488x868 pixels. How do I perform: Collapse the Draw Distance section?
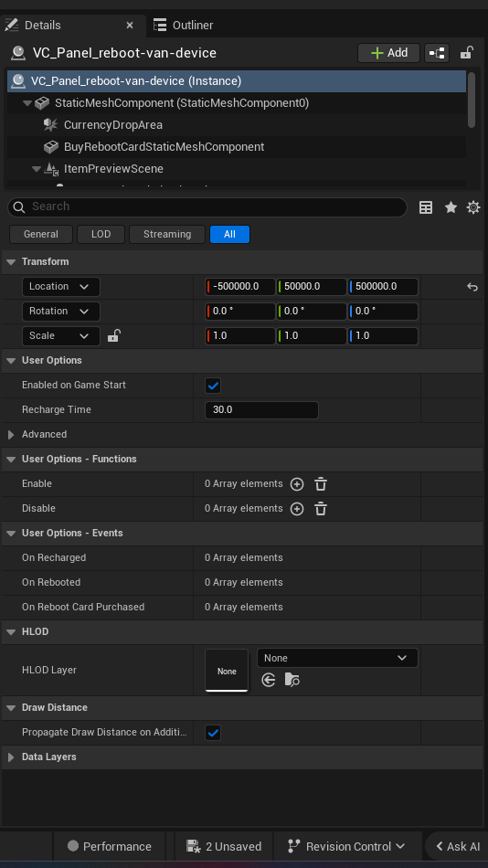11,707
